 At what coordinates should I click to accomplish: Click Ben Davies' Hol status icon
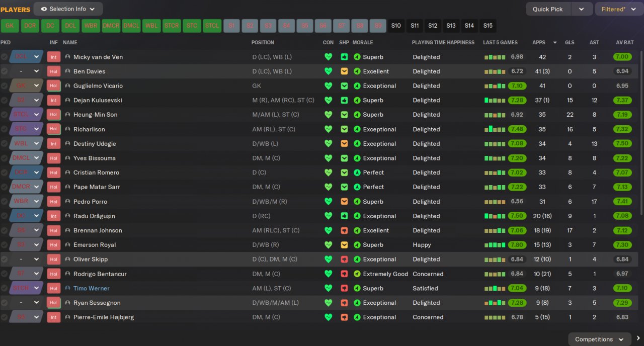click(53, 71)
